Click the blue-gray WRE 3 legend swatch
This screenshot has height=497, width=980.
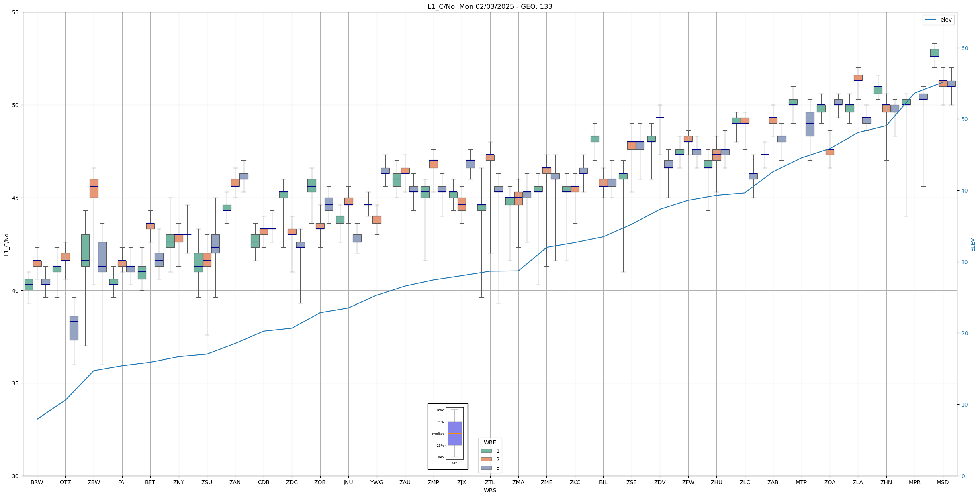(486, 468)
